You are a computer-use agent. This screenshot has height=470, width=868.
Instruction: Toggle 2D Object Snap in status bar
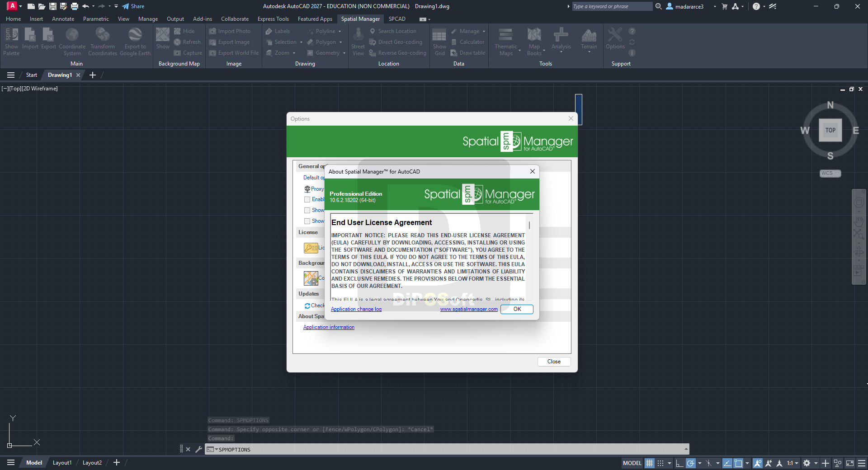tap(738, 463)
